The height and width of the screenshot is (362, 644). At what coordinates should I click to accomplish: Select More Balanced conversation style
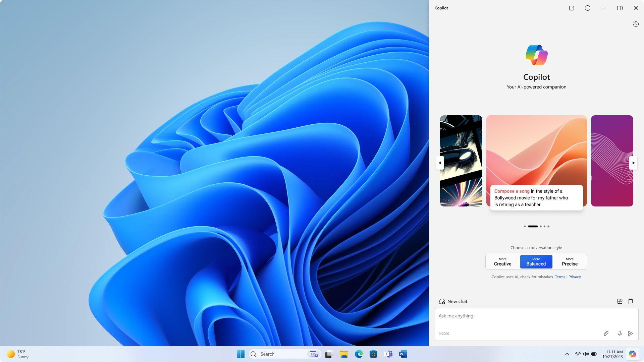click(536, 262)
